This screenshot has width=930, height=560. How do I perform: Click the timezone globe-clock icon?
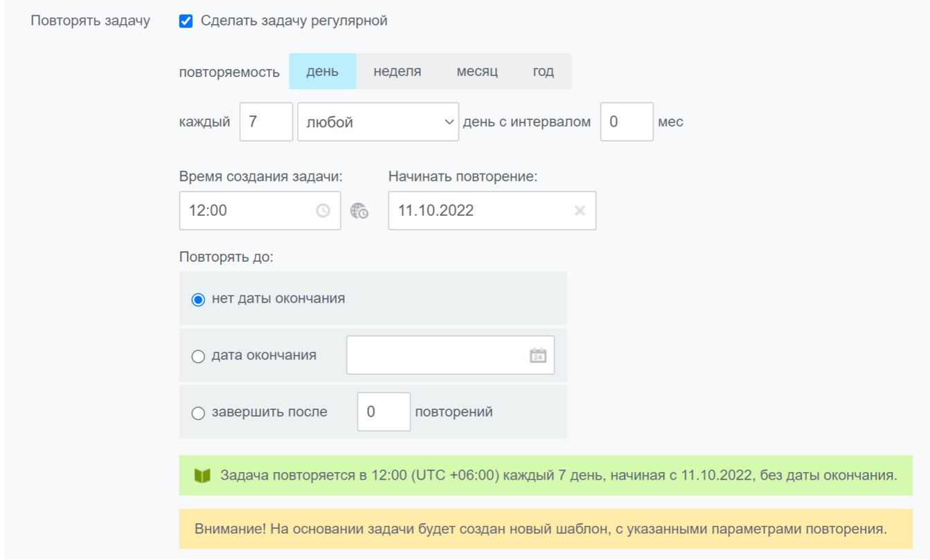pyautogui.click(x=359, y=210)
